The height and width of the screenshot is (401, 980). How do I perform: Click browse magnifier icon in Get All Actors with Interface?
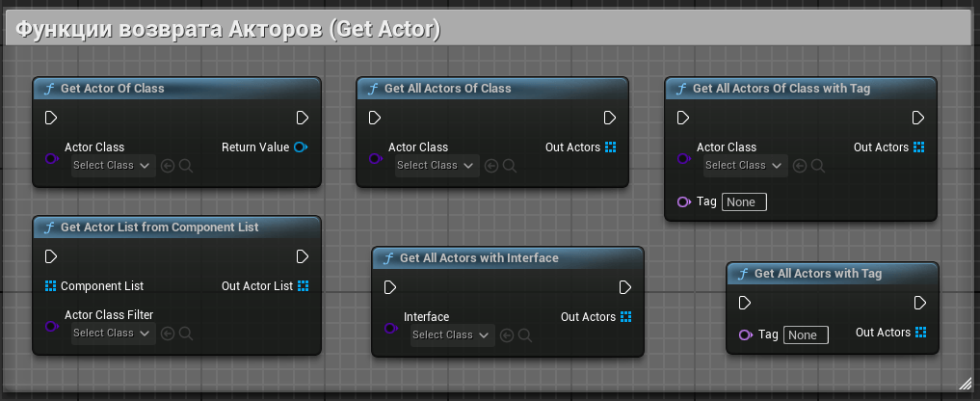525,334
